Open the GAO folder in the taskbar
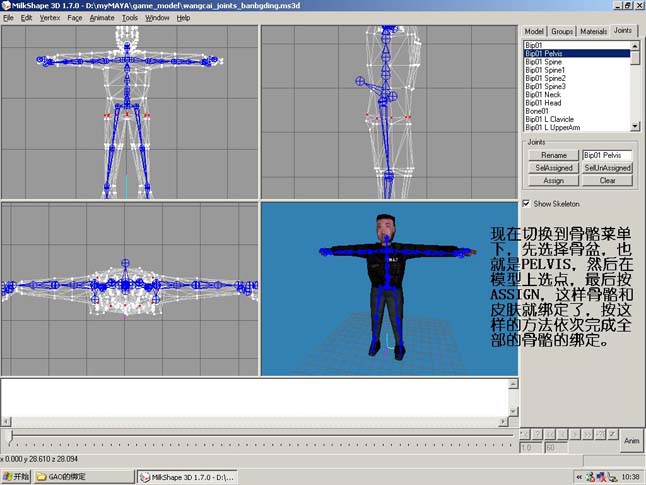The width and height of the screenshot is (646, 485). [84, 477]
